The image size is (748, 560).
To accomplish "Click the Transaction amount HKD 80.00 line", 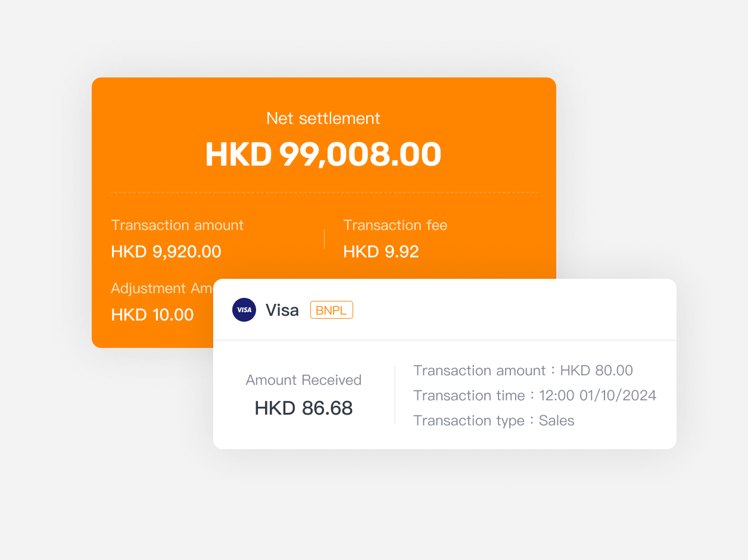I will point(523,371).
